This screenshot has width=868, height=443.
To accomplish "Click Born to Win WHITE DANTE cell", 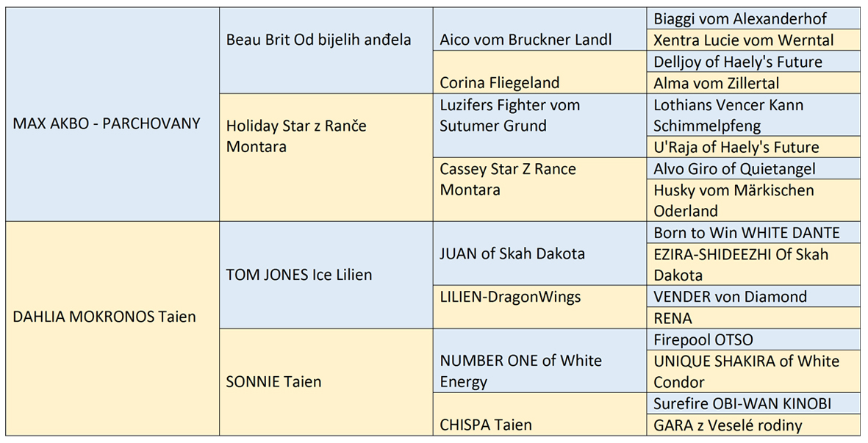I will coord(753,232).
